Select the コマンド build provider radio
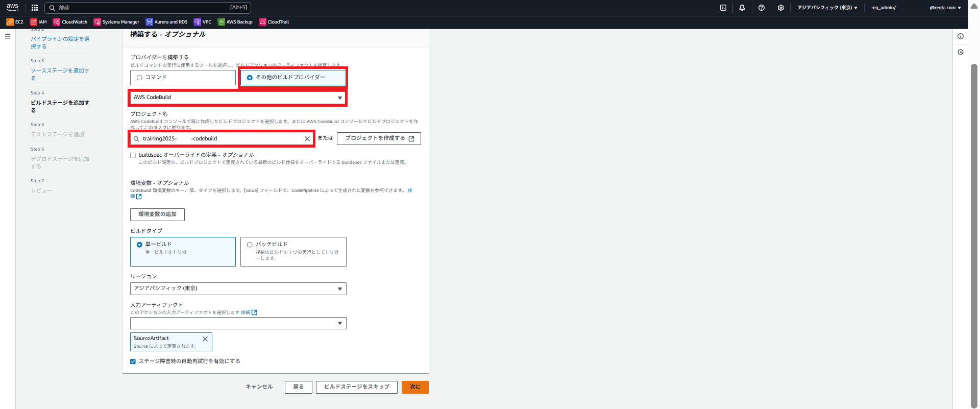Viewport: 980px width, 409px height. 139,78
